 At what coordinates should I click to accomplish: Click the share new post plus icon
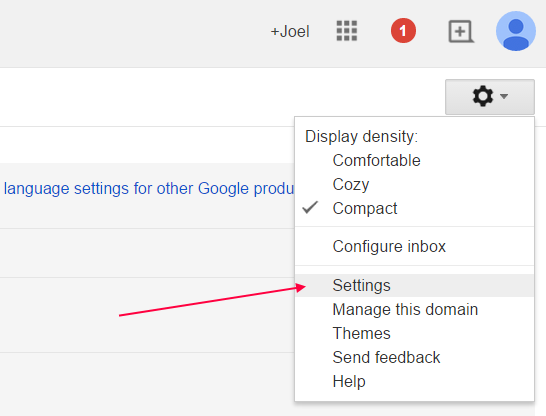[461, 32]
